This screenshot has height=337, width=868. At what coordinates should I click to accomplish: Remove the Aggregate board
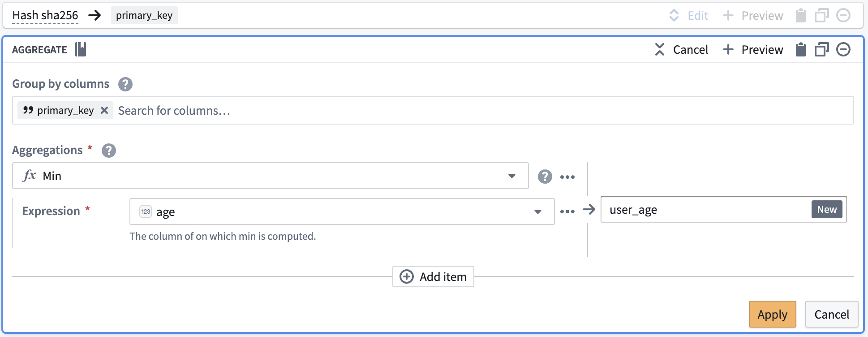[x=843, y=49]
